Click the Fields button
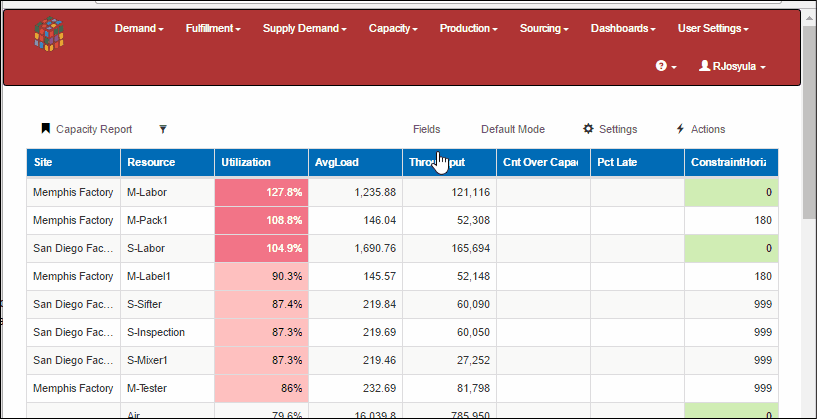The height and width of the screenshot is (419, 817). coord(427,129)
